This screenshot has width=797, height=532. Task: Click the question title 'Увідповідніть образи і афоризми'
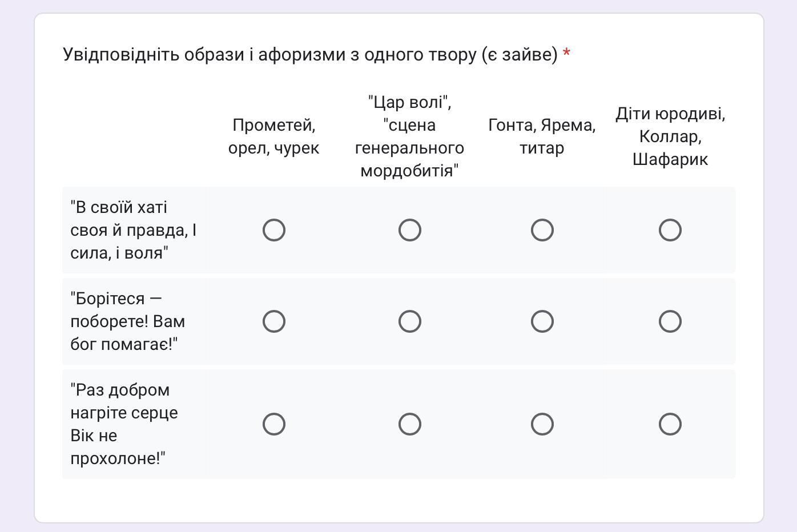310,54
